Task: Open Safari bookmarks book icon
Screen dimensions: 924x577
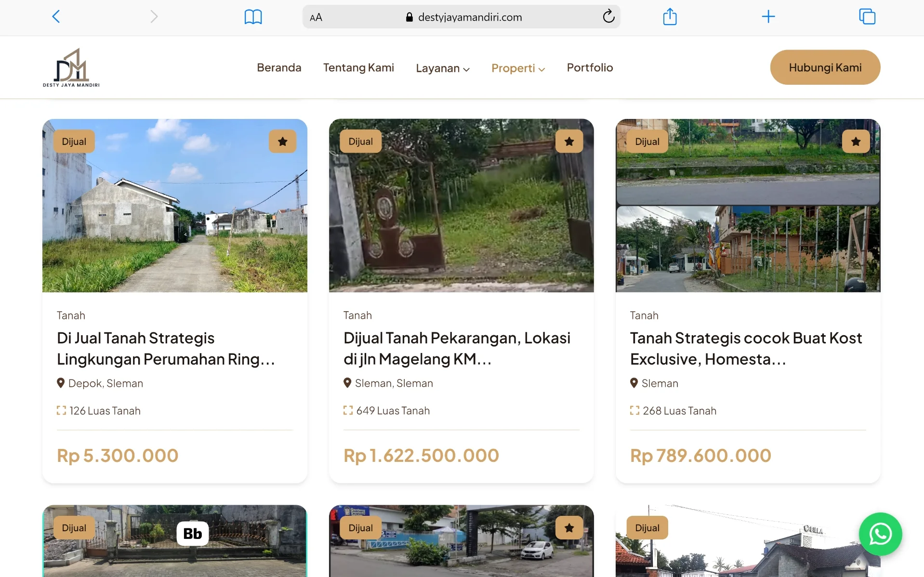Action: 253,17
